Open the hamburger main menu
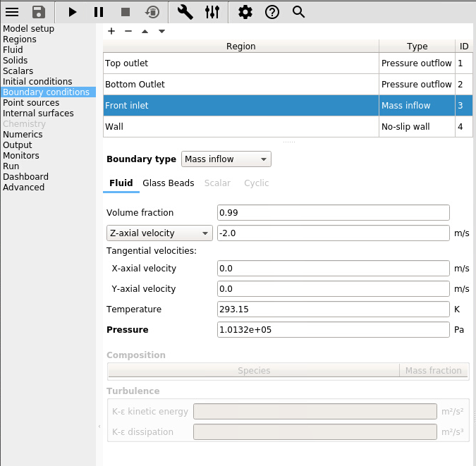This screenshot has height=466, width=476. point(12,12)
